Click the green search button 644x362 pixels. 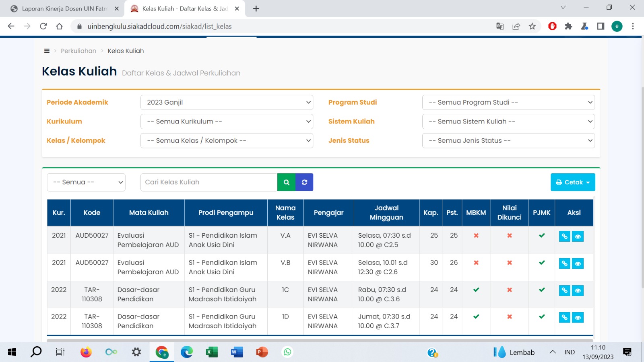[286, 182]
